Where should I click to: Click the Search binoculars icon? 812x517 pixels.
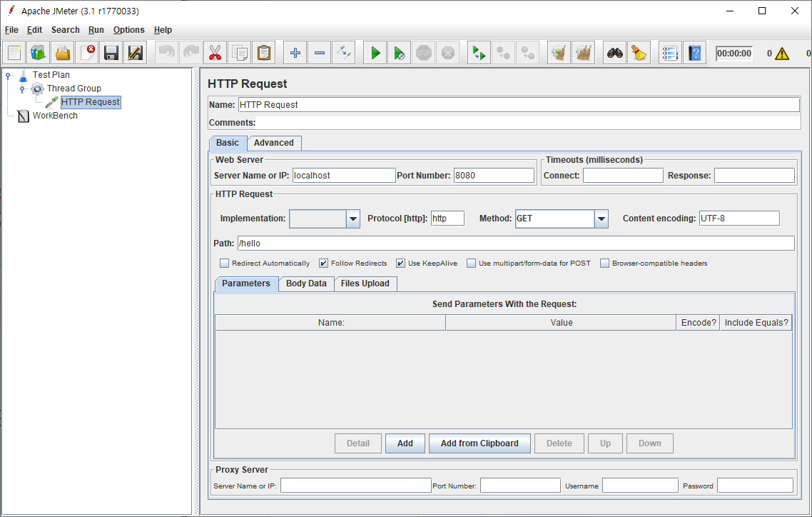tap(614, 53)
